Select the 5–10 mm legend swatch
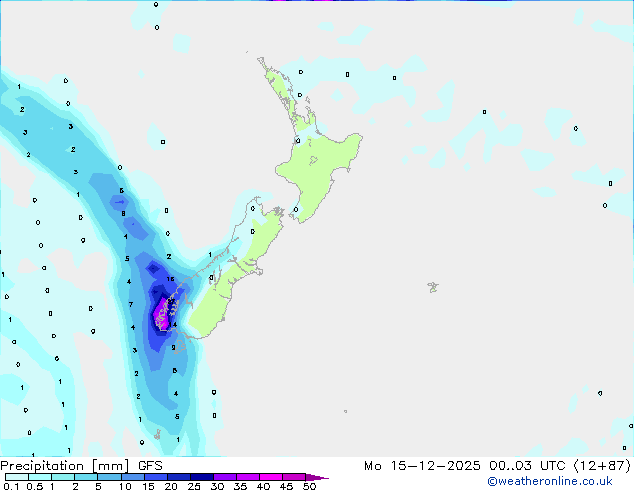634x490 pixels. [x=109, y=477]
